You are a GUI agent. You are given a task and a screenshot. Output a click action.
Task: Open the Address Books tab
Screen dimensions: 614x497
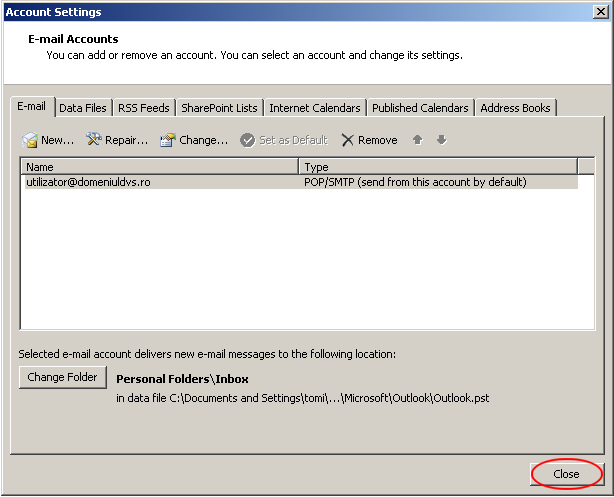click(515, 108)
